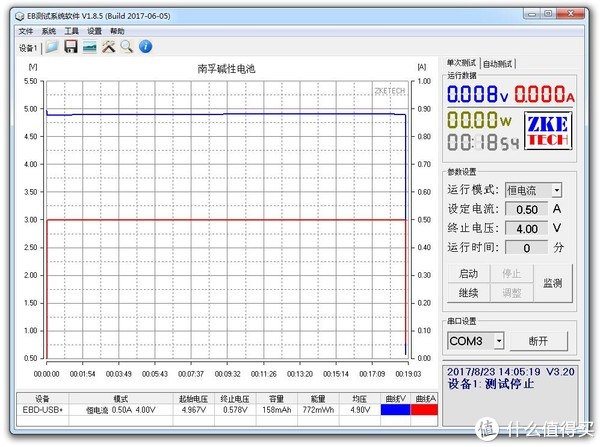Click the status text 设备1: 测试停止
This screenshot has height=447, width=600.
coord(491,384)
